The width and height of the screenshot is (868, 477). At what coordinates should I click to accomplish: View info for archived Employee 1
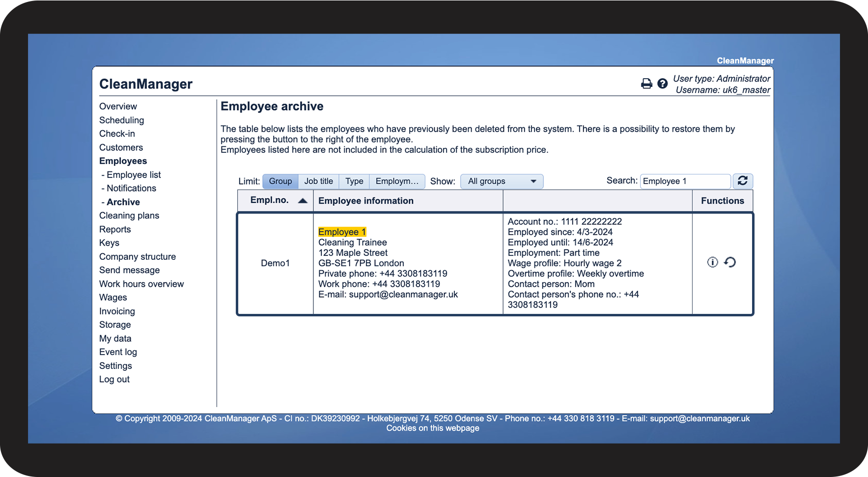coord(712,262)
